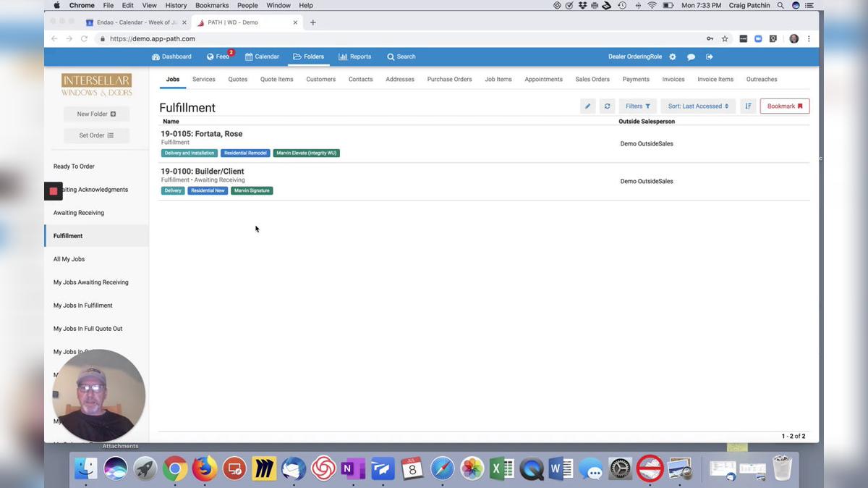Open Chrome three-dot menu
This screenshot has width=868, height=488.
[x=809, y=39]
